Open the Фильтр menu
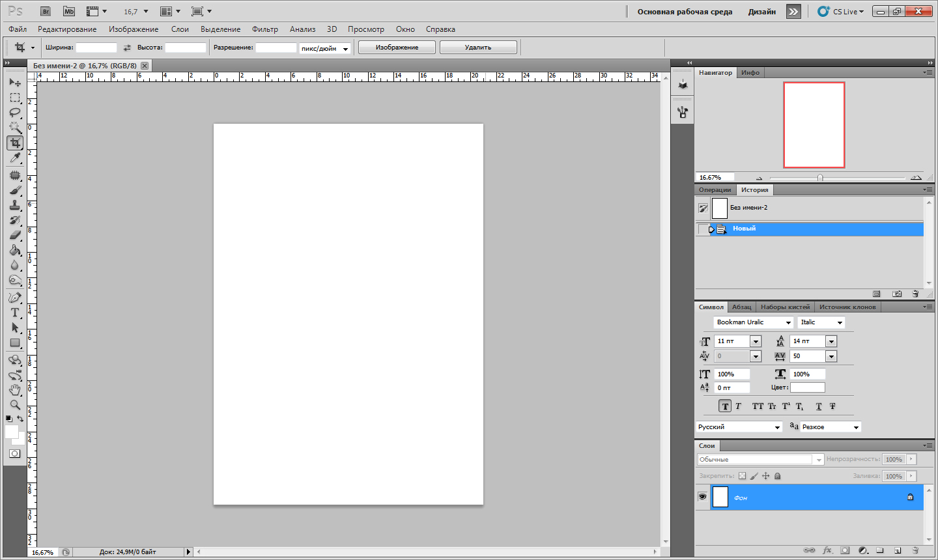 265,29
